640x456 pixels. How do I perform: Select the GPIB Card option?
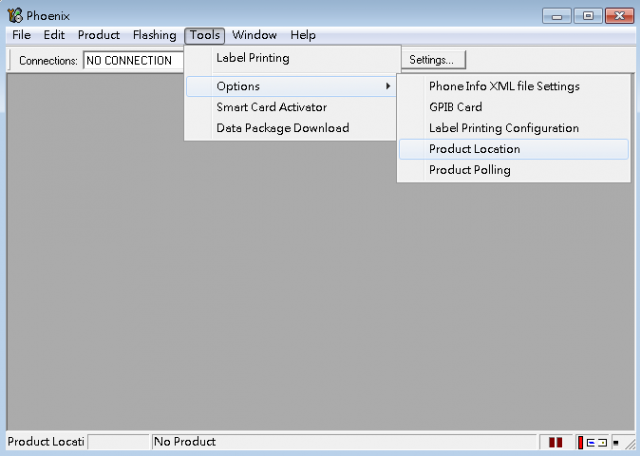513,107
